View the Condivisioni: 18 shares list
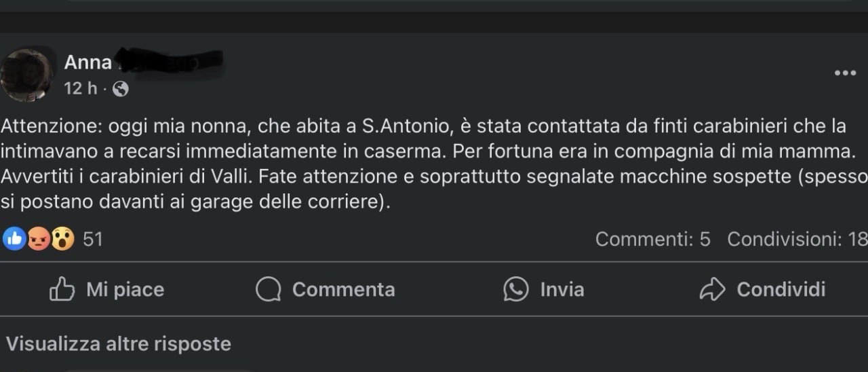Screen dimensions: 868x372 click(797, 239)
